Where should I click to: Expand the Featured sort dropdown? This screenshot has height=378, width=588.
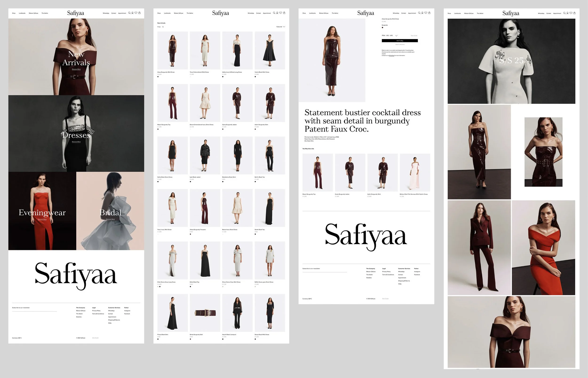(x=281, y=27)
